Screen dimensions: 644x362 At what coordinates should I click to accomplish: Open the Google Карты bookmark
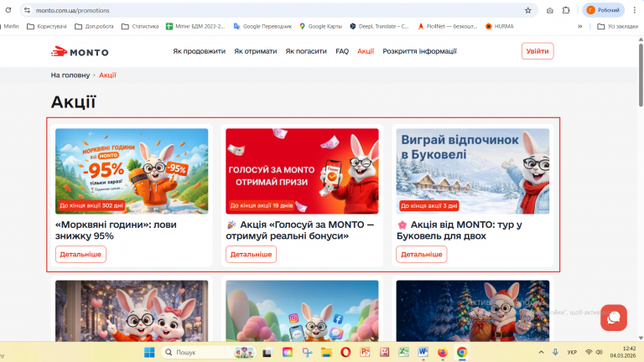(x=321, y=26)
